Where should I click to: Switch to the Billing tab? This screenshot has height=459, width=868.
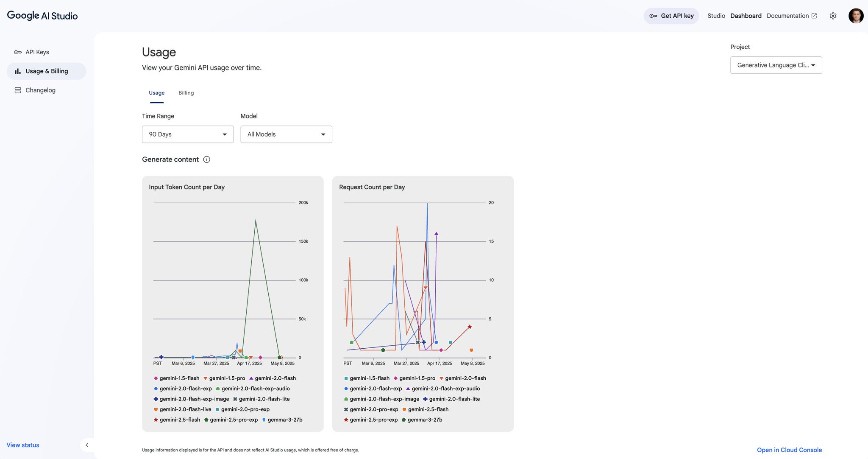[186, 93]
